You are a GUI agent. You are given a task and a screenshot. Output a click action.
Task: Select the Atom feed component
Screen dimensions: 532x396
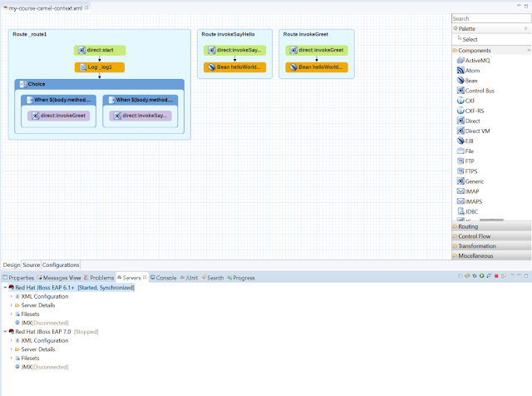click(468, 71)
